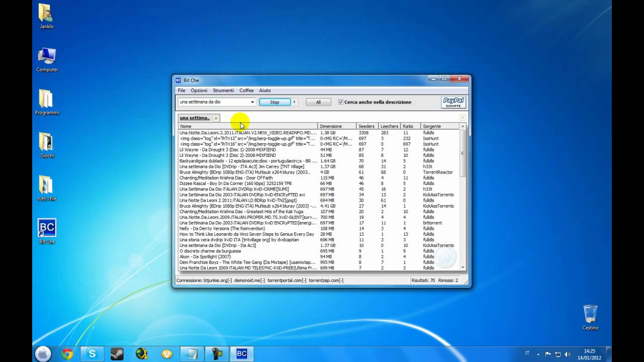Sort results by Leechers column
Image resolution: width=644 pixels, height=362 pixels.
pos(390,126)
